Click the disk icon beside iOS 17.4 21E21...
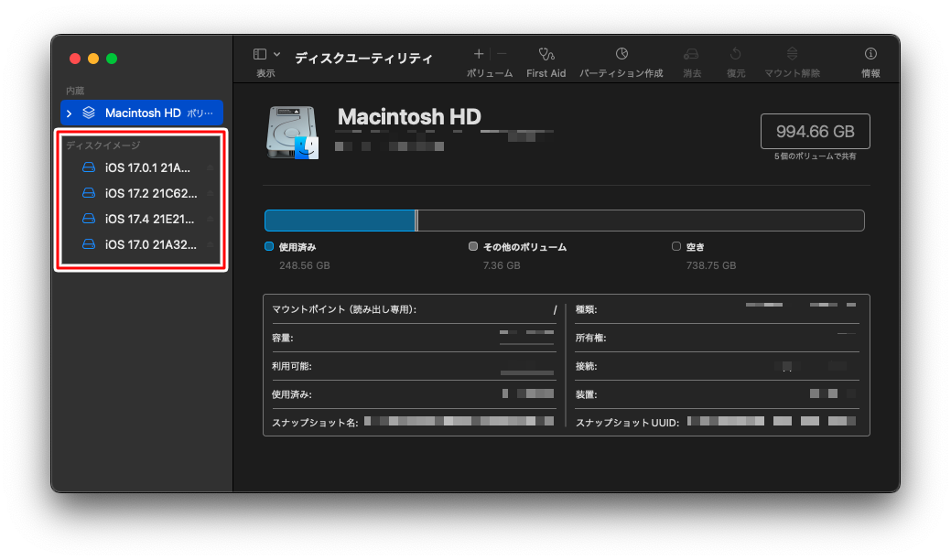This screenshot has height=560, width=951. coord(89,218)
